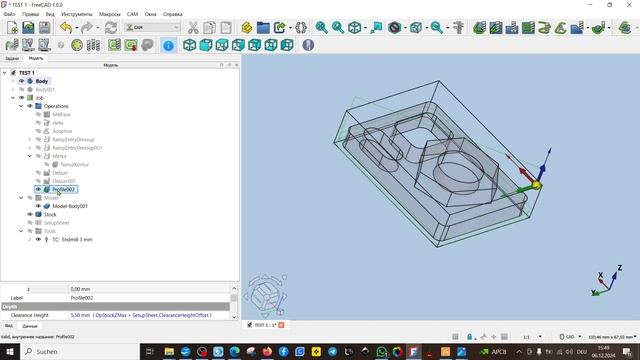Click the green round inspect CAM icon
This screenshot has width=640, height=360.
point(77,45)
